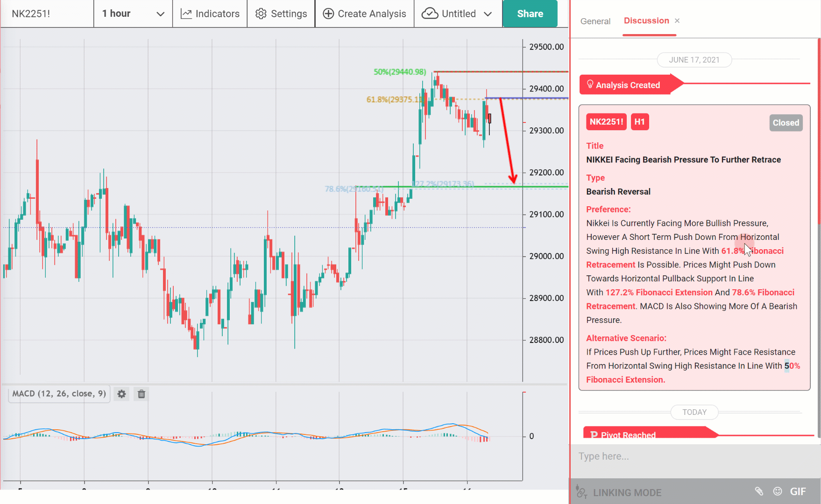This screenshot has width=821, height=504.
Task: Click the Type here message field
Action: (695, 456)
